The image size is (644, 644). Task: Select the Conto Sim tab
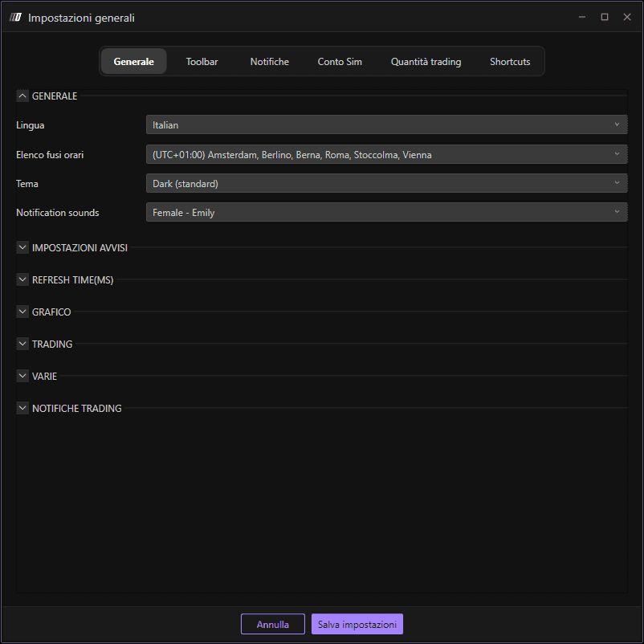tap(340, 61)
